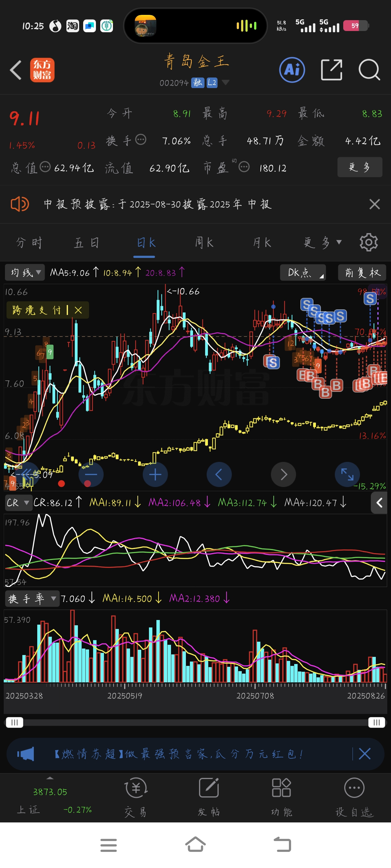Image resolution: width=391 pixels, height=868 pixels.
Task: Expand the 上证 index ticker
Action: (x=50, y=778)
